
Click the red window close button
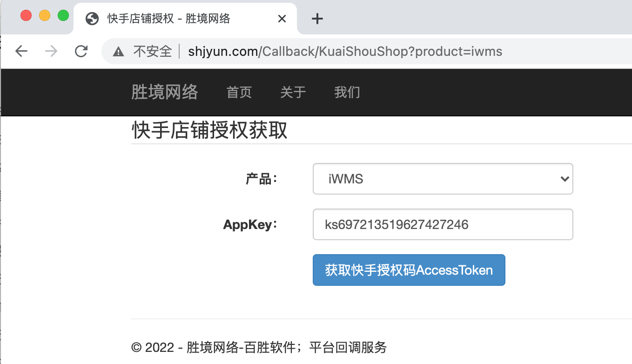[26, 15]
